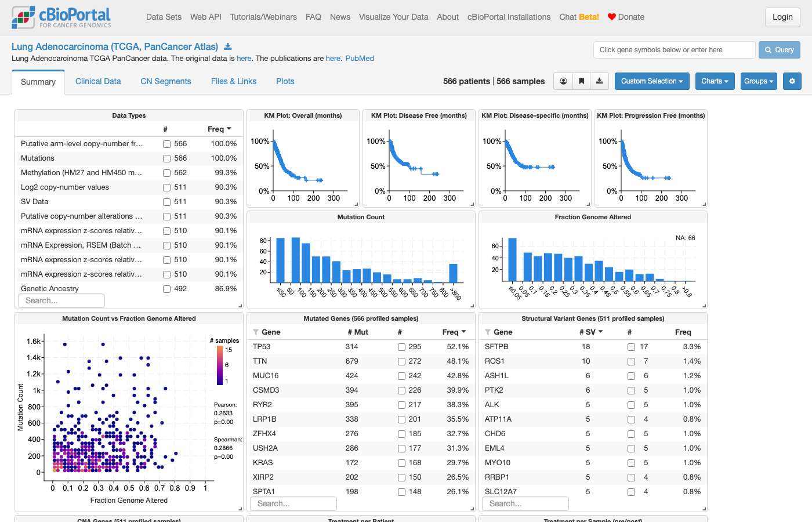This screenshot has width=812, height=522.
Task: Switch to the Clinical Data tab
Action: click(x=98, y=81)
